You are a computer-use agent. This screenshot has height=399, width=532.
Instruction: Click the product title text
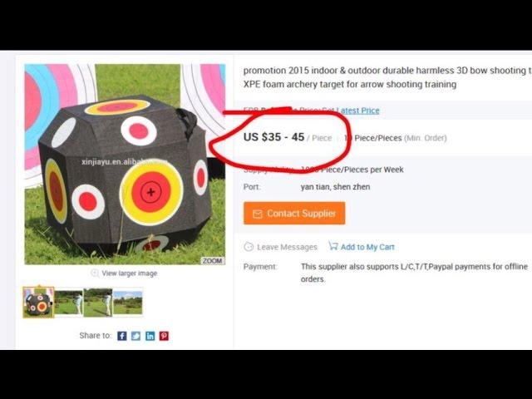[x=387, y=77]
